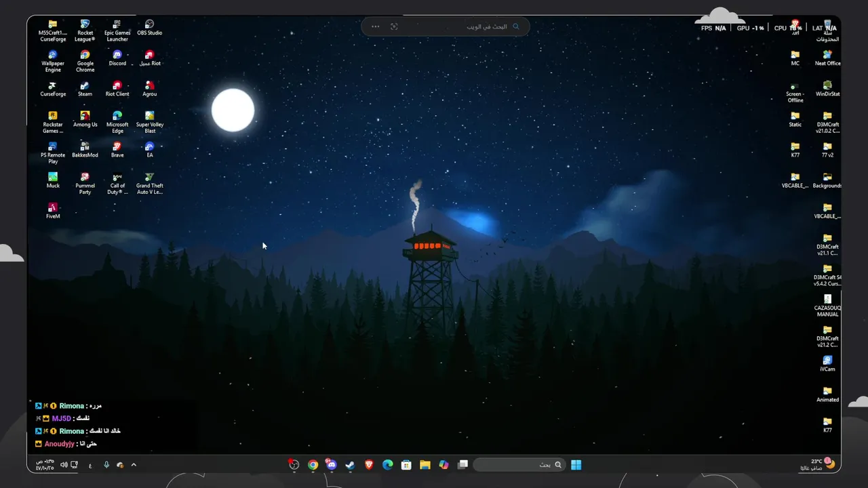Open the Animated folder on the desktop
The width and height of the screenshot is (868, 488).
827,394
